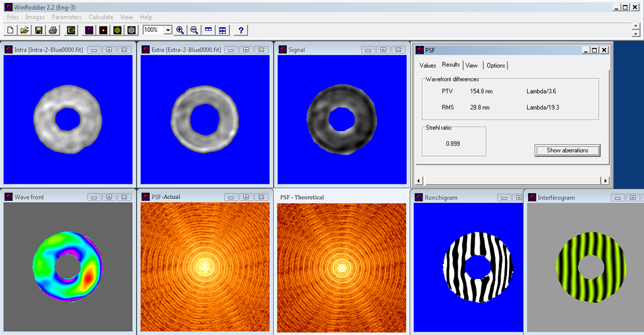
Task: Open the View menu in the menu bar
Action: pos(126,17)
